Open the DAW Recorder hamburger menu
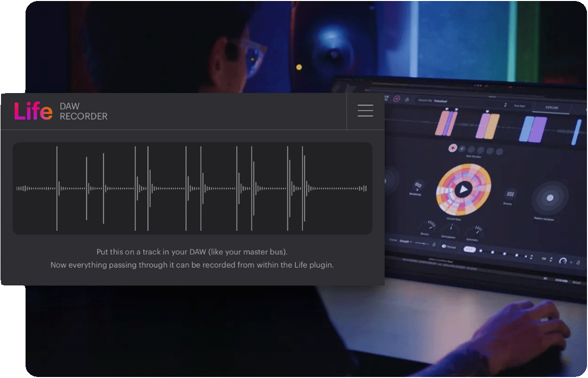588x378 pixels. click(x=365, y=110)
